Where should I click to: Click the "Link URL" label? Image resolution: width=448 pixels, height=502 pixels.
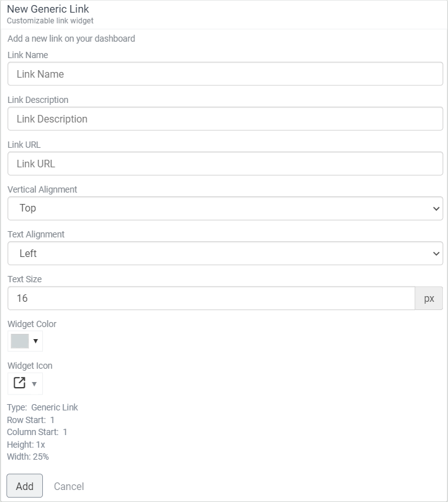24,145
